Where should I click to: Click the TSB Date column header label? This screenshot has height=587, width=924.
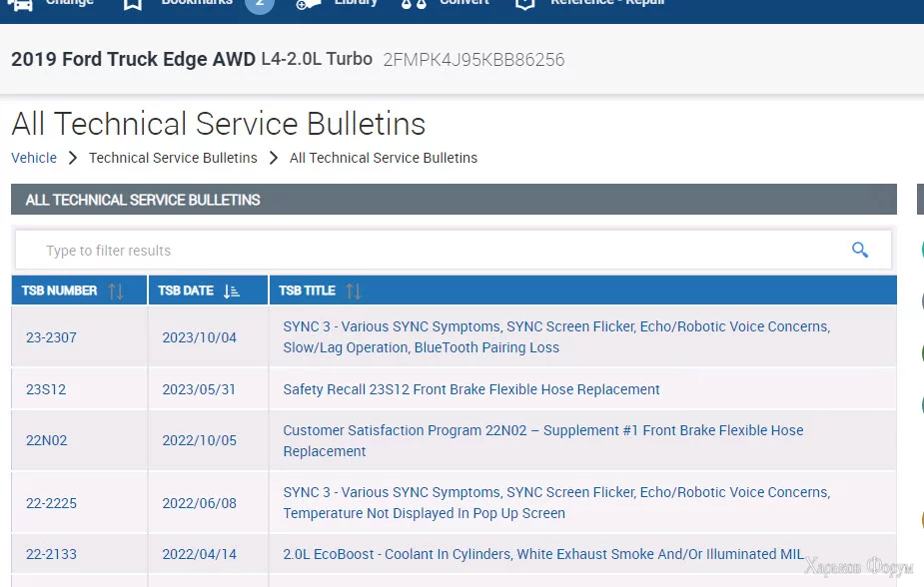coord(186,292)
